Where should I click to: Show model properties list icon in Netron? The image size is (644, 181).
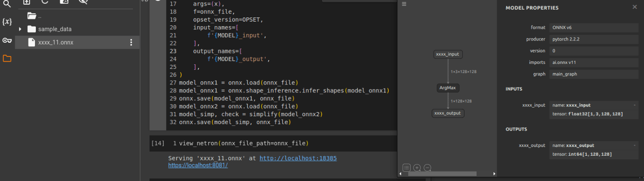tap(406, 168)
